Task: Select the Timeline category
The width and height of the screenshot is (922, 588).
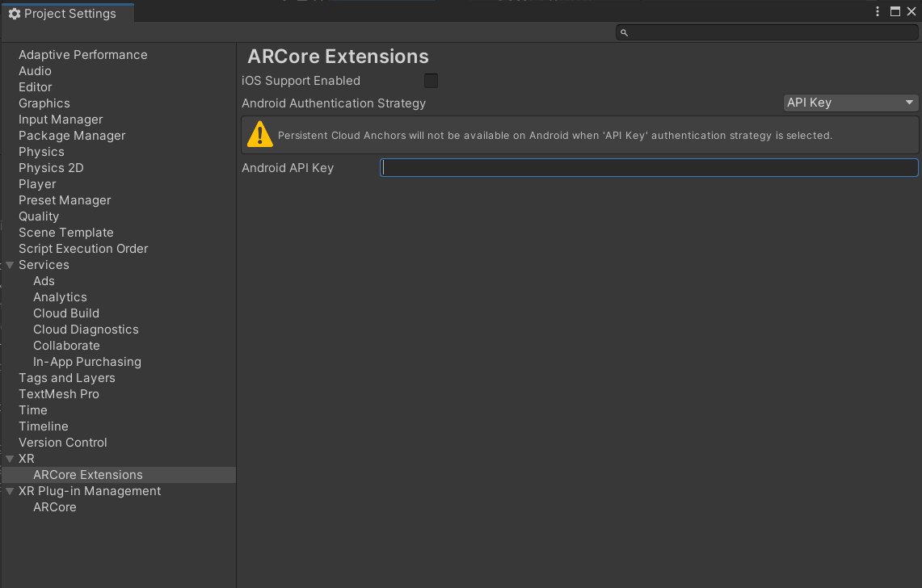Action: click(x=44, y=426)
